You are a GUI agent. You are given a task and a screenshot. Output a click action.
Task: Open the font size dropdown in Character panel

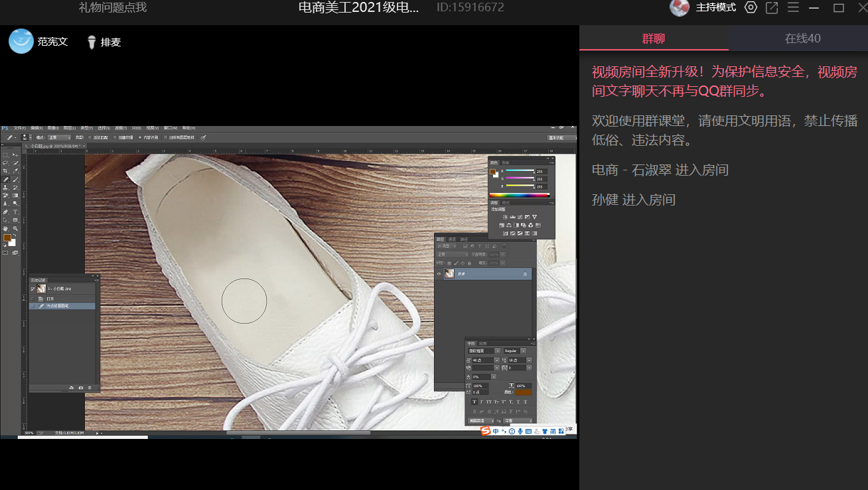497,361
